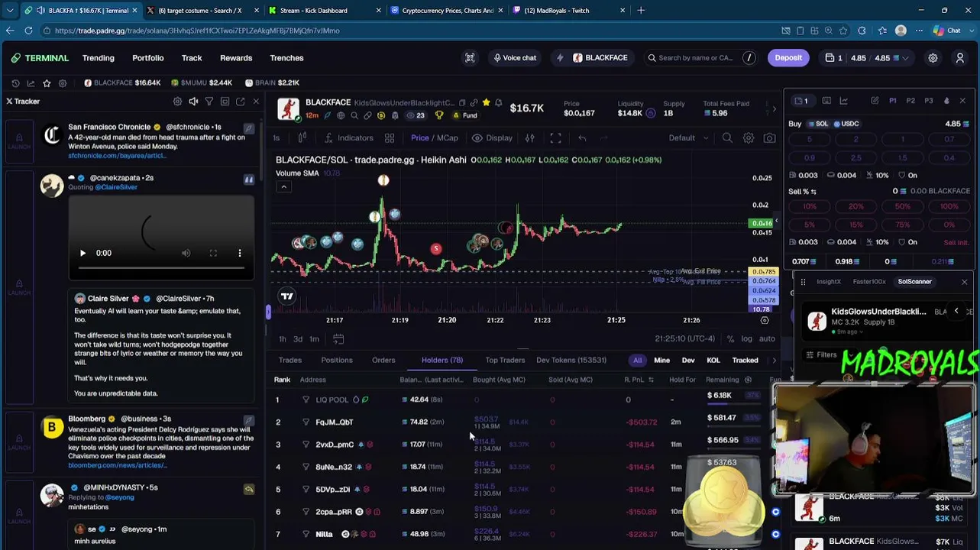
Task: Click the Deposit button
Action: tap(788, 58)
